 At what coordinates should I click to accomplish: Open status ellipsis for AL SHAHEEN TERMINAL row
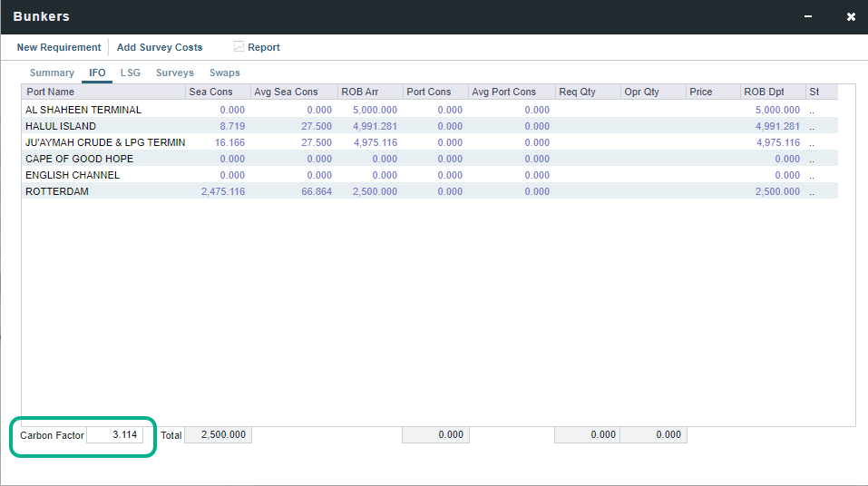812,110
